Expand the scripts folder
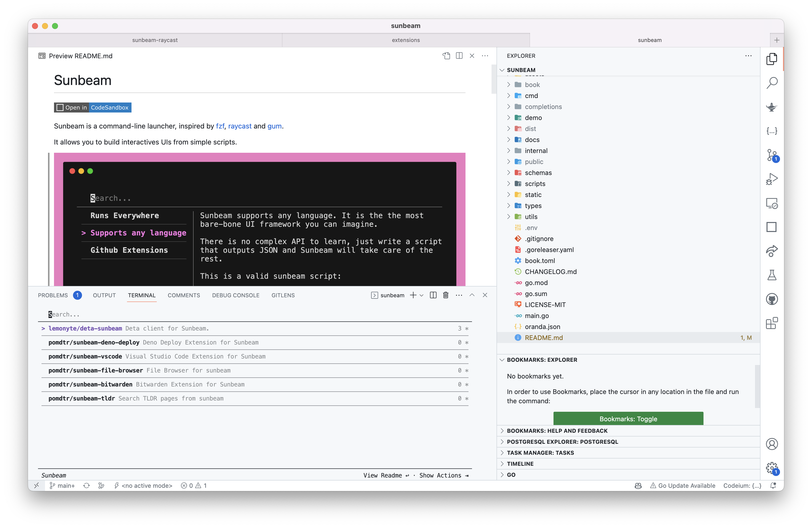 [x=535, y=184]
